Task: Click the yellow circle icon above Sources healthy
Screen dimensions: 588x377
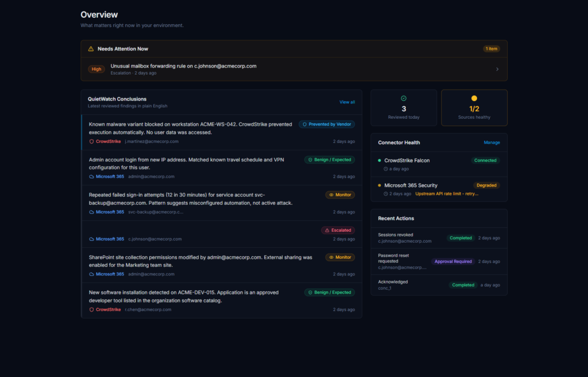Action: pyautogui.click(x=474, y=98)
